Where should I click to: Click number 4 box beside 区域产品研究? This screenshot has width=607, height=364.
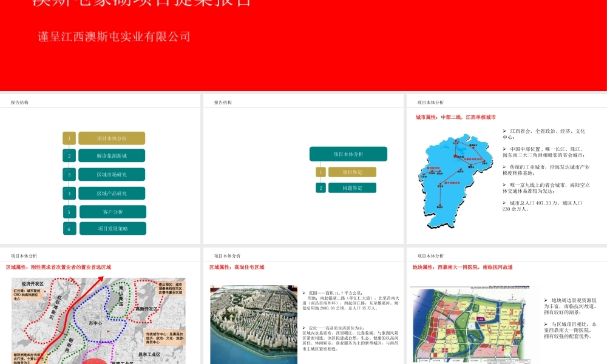(x=69, y=193)
